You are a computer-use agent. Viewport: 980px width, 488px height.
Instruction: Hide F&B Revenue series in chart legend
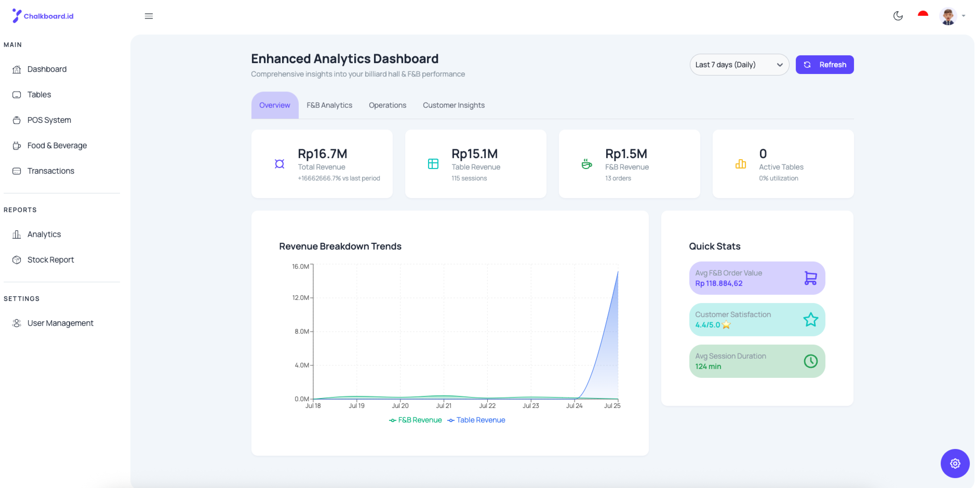point(415,420)
